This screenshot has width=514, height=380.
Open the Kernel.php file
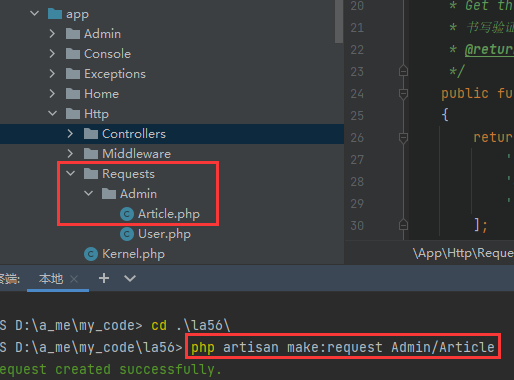click(133, 254)
